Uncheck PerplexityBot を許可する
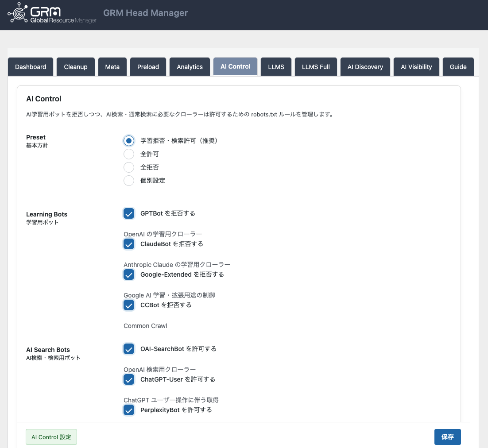 (x=129, y=410)
